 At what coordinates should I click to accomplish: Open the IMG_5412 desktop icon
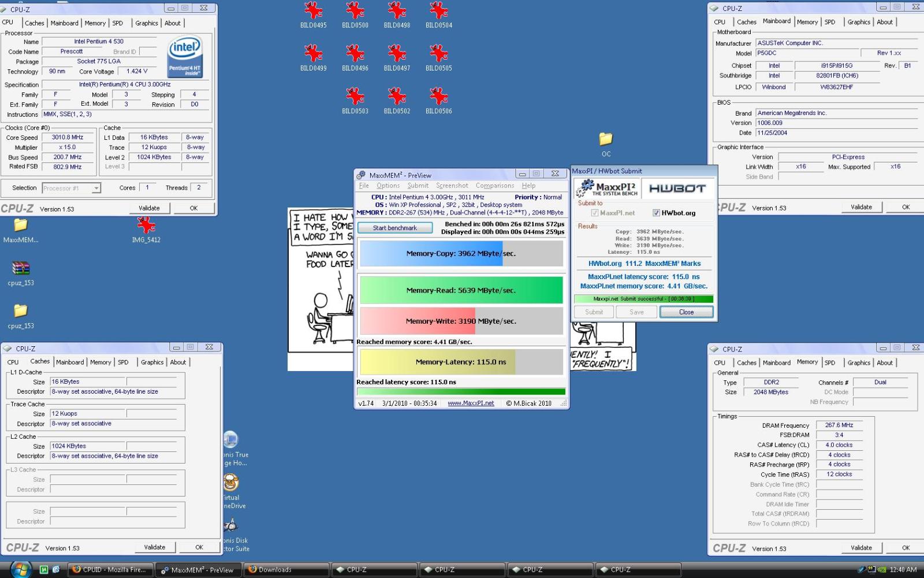click(x=146, y=229)
